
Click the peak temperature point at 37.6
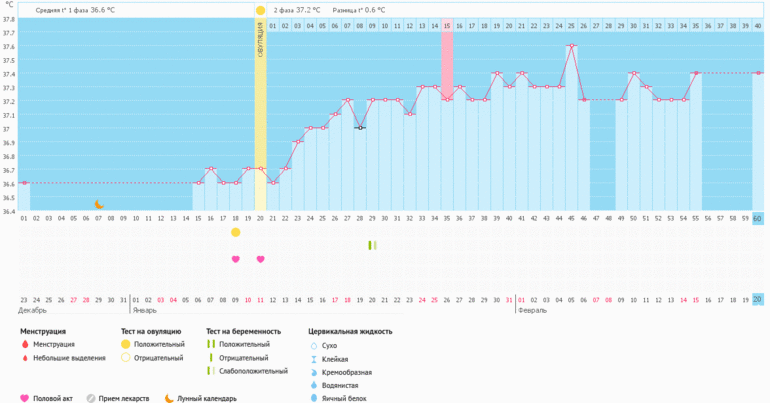click(x=571, y=45)
